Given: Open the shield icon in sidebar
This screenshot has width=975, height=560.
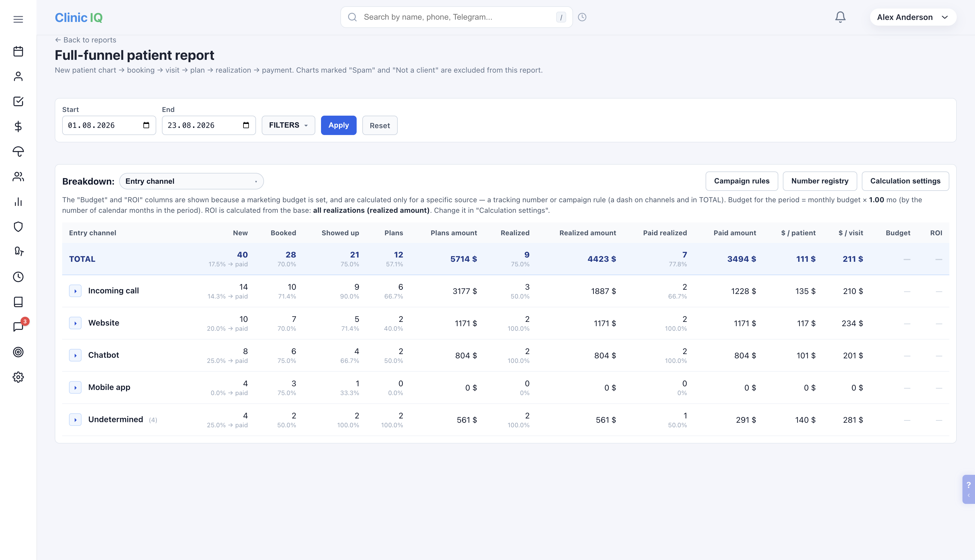Looking at the screenshot, I should [x=18, y=226].
